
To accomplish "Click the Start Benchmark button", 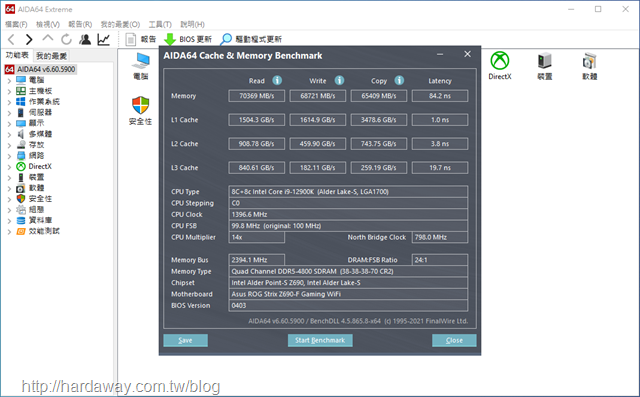I will 320,340.
